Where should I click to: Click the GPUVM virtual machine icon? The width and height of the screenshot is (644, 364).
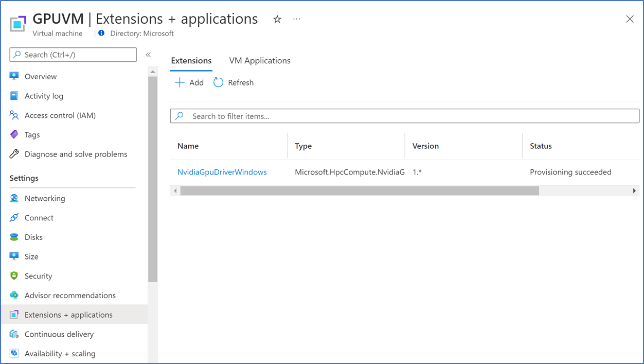pyautogui.click(x=18, y=24)
